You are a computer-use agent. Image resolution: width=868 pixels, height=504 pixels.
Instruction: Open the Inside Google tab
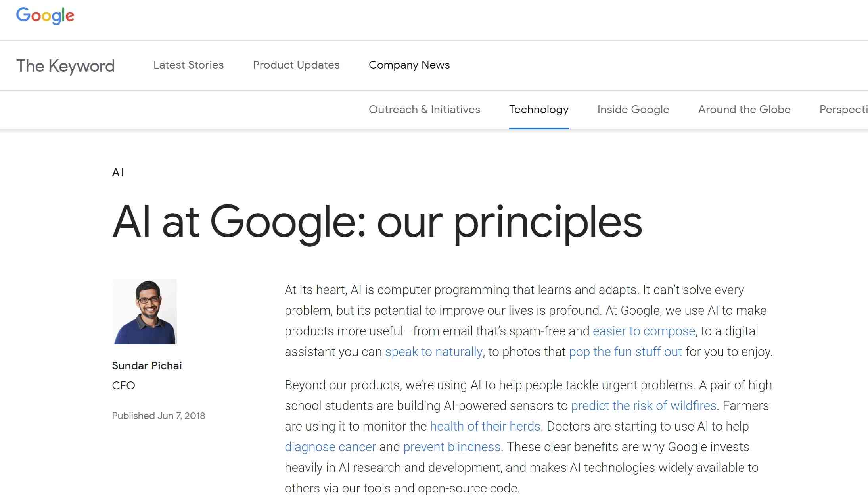[x=633, y=110]
